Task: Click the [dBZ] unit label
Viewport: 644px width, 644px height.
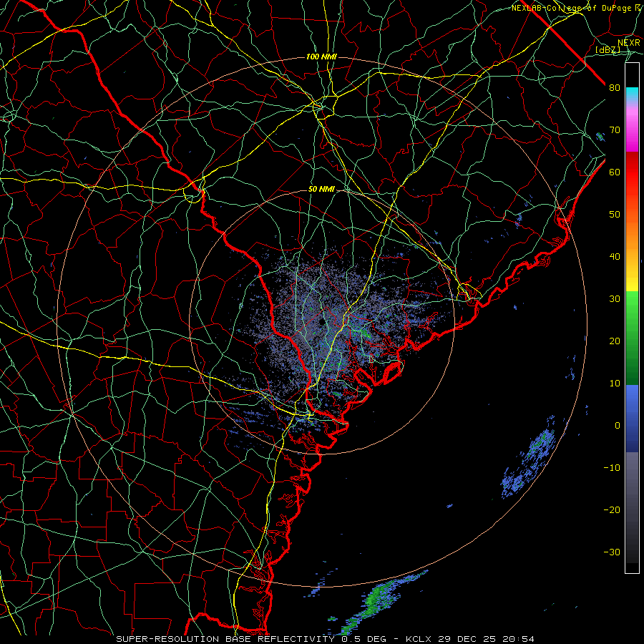Action: coord(608,49)
